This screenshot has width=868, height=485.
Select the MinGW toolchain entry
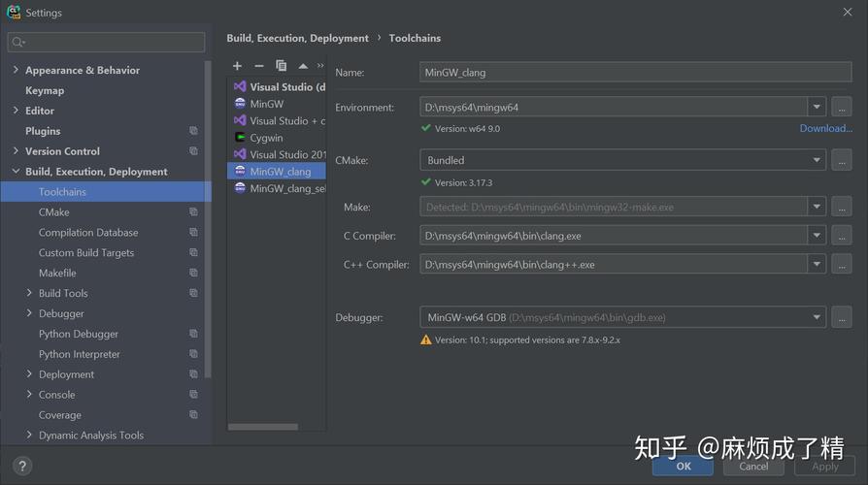277,104
